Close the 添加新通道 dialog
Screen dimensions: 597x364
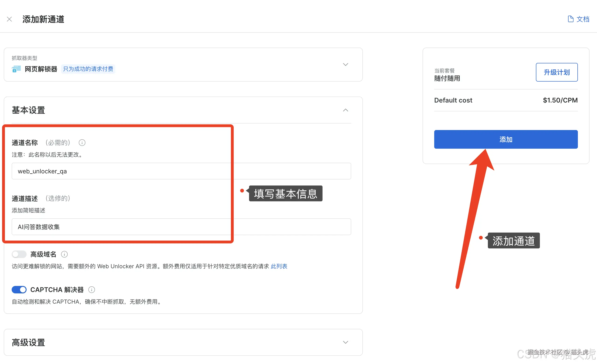(x=9, y=19)
